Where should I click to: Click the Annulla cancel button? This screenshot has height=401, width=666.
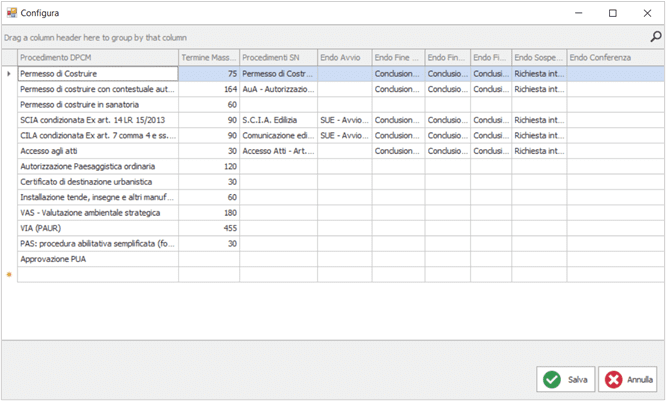coord(628,379)
